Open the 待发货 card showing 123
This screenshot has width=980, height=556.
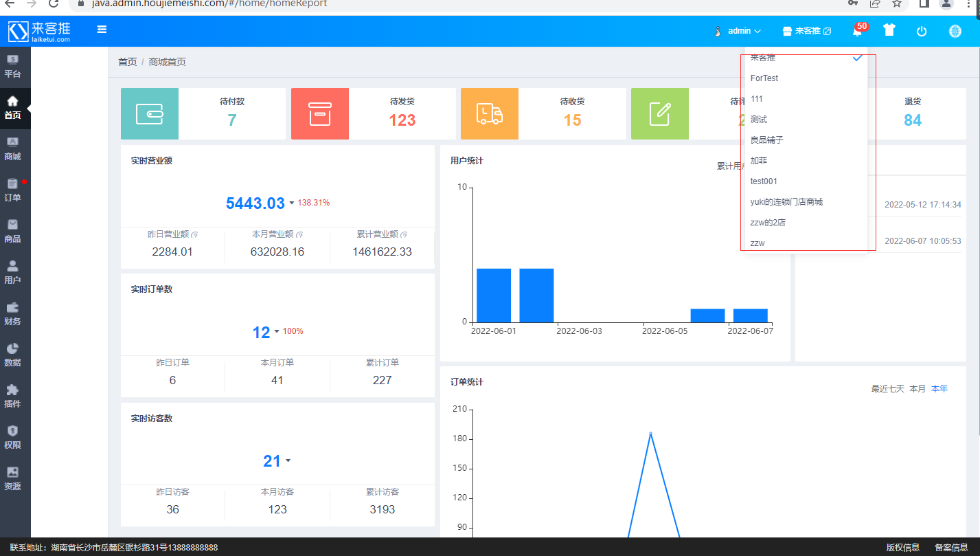[x=373, y=113]
